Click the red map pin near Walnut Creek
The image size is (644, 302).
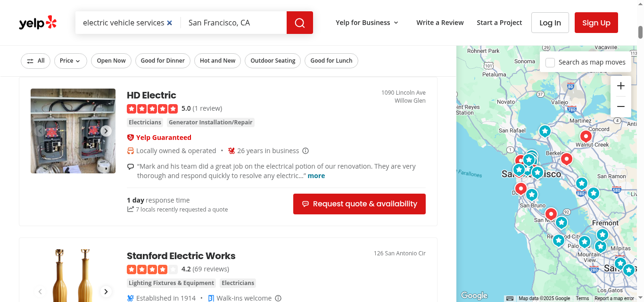(x=586, y=137)
